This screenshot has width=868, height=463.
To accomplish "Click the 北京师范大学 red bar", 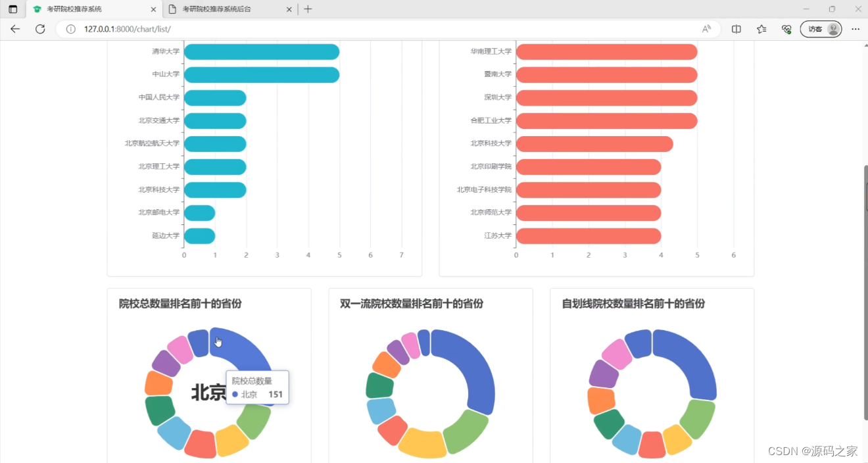I will (x=589, y=213).
